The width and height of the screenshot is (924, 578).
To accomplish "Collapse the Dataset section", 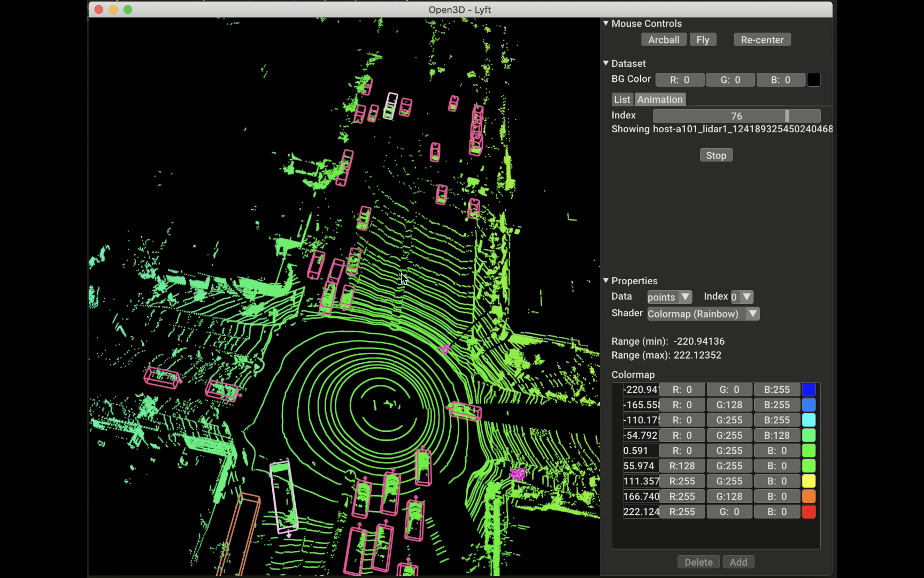I will coord(606,63).
